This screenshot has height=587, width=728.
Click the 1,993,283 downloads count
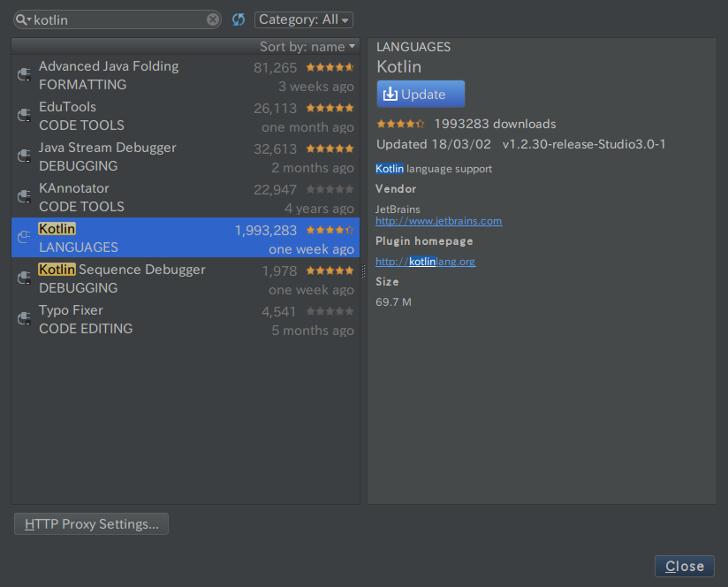[266, 231]
